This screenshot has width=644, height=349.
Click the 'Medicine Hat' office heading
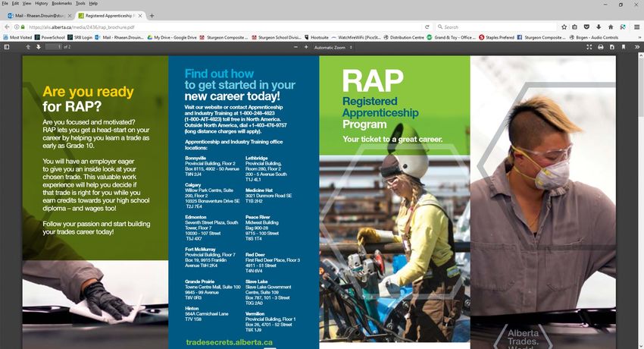pyautogui.click(x=259, y=190)
